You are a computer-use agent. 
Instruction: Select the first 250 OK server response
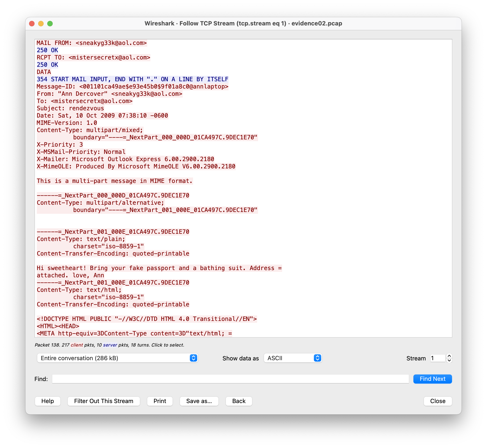[47, 50]
